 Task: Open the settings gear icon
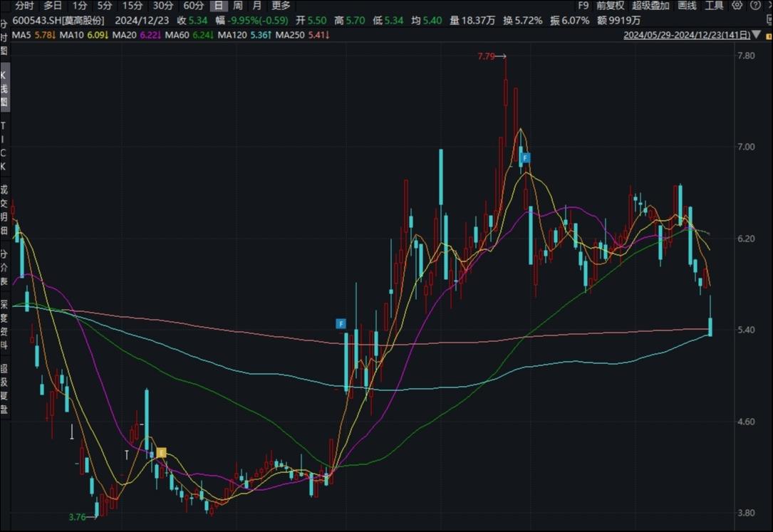coord(737,6)
